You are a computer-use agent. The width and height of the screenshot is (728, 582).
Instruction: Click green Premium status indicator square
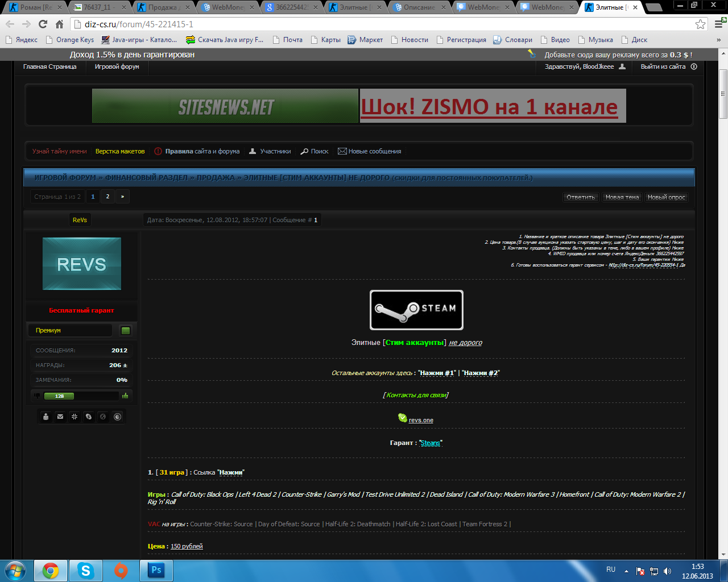click(126, 330)
